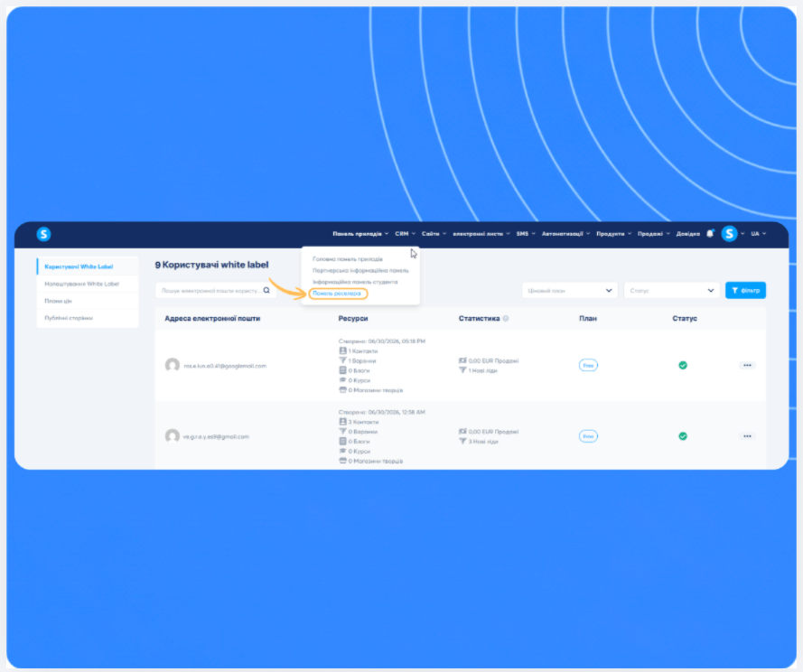Open Налаштування White Label sidebar tab
Screen dimensions: 803x672
coord(88,284)
